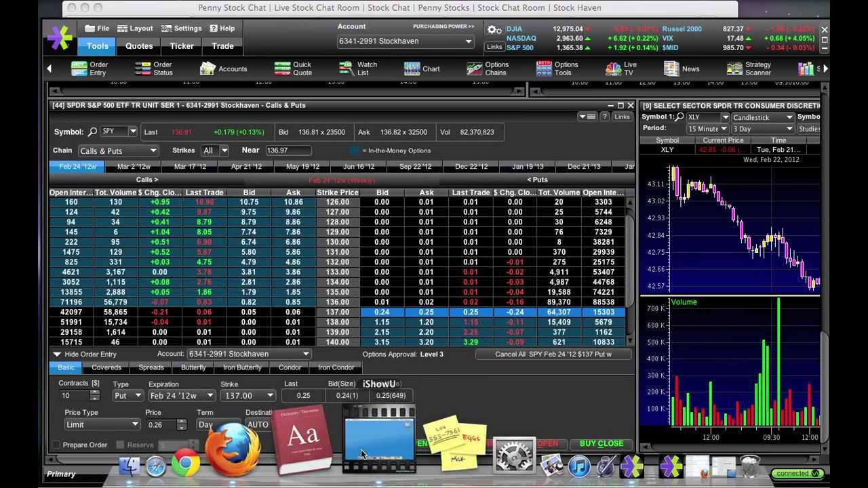Switch to the Ticker tab

pyautogui.click(x=182, y=46)
